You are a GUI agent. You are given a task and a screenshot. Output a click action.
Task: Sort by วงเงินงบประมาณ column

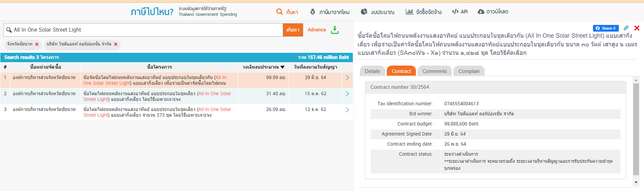click(x=263, y=67)
